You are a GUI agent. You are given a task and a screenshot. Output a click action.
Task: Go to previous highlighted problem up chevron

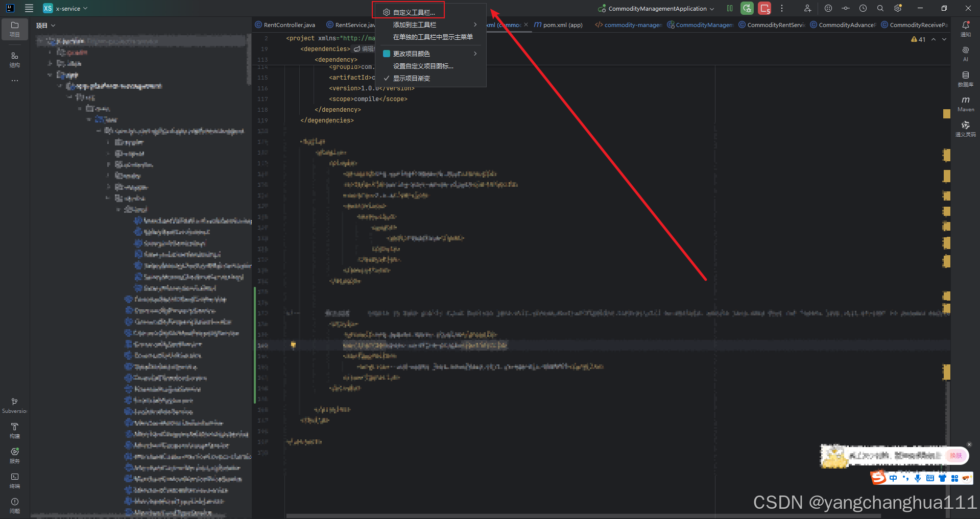pos(934,39)
